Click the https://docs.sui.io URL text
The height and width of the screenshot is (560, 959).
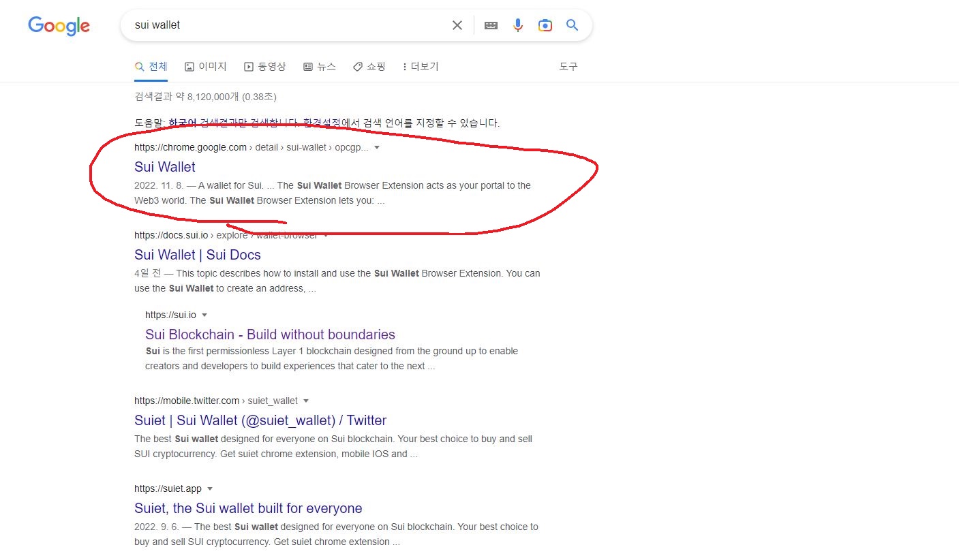pos(171,235)
